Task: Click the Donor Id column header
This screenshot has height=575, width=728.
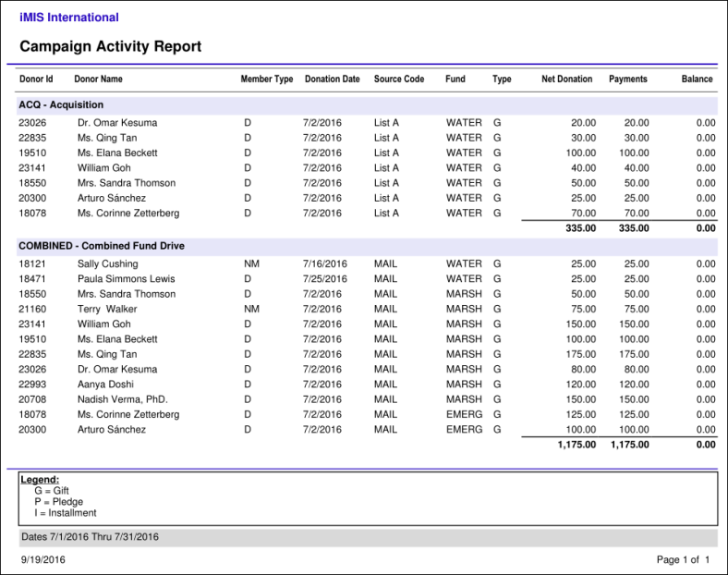Action: tap(36, 79)
